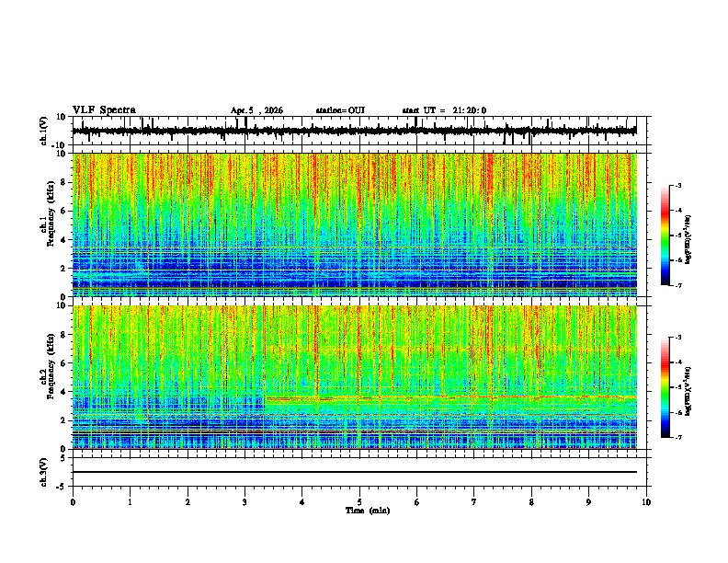728x563 pixels.
Task: Click the "station=OUI" header label
Action: point(340,110)
